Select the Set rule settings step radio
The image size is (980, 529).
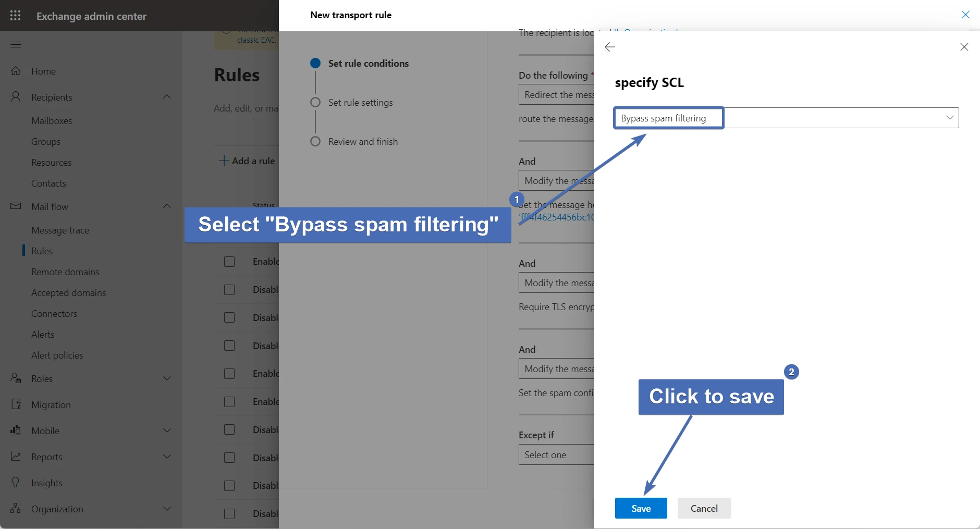315,102
